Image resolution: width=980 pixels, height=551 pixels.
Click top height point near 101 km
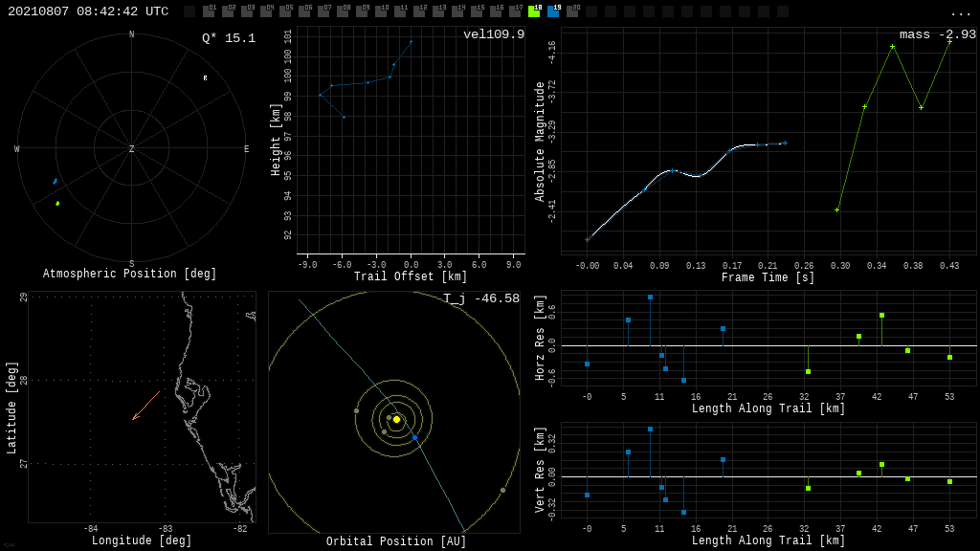point(411,42)
